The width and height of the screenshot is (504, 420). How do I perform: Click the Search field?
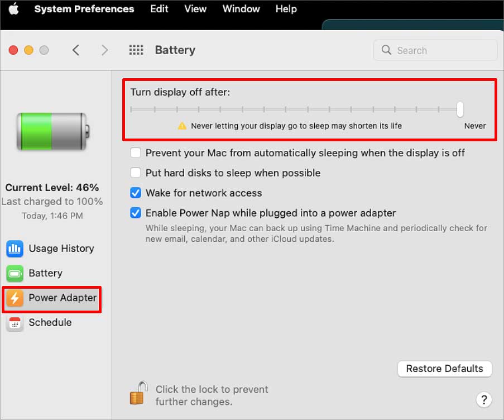tap(435, 50)
